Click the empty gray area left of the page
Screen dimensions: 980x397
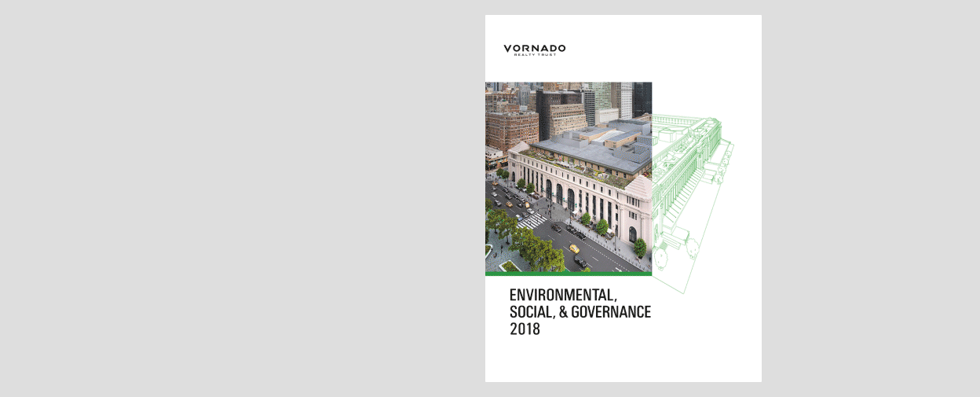pyautogui.click(x=236, y=197)
